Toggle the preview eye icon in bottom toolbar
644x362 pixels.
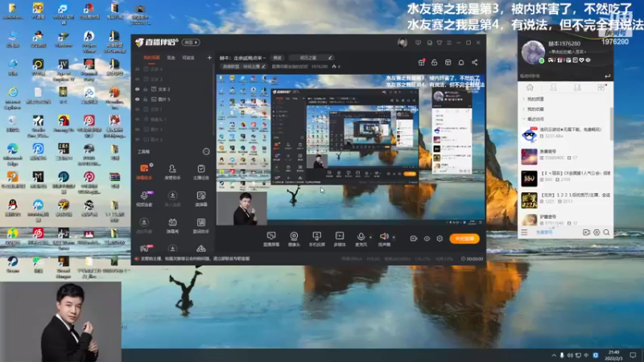tap(427, 238)
